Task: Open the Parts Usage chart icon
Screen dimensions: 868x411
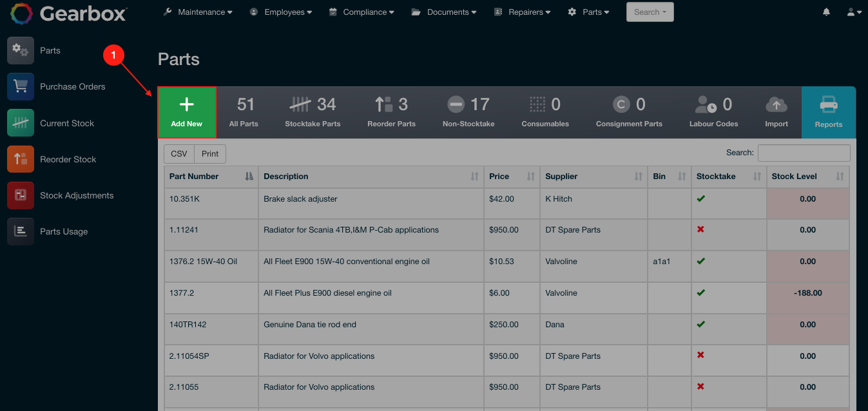Action: pos(21,231)
